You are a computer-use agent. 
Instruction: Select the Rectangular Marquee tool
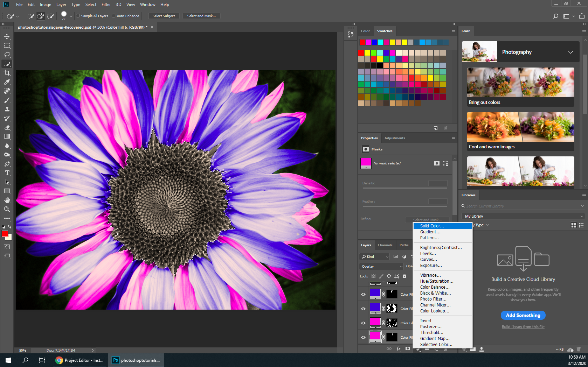[x=7, y=45]
